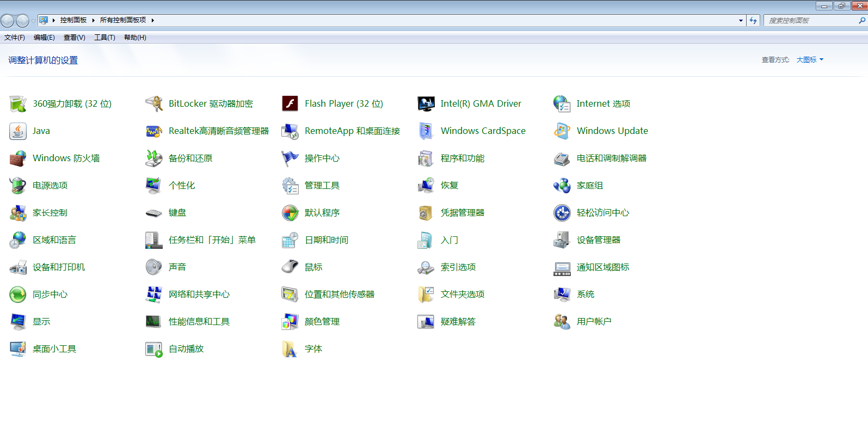Open the 文件(F) menu
This screenshot has width=868, height=422.
pyautogui.click(x=15, y=38)
